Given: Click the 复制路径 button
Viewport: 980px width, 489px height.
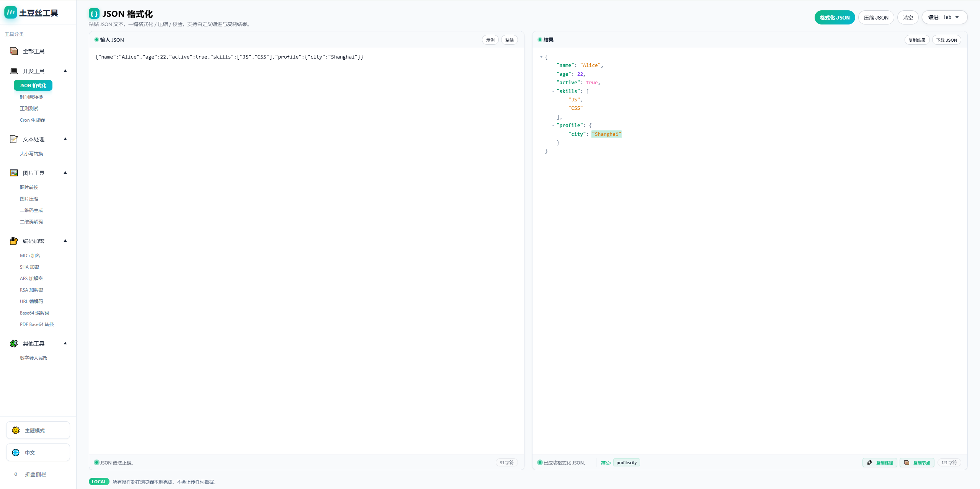Looking at the screenshot, I should point(880,463).
